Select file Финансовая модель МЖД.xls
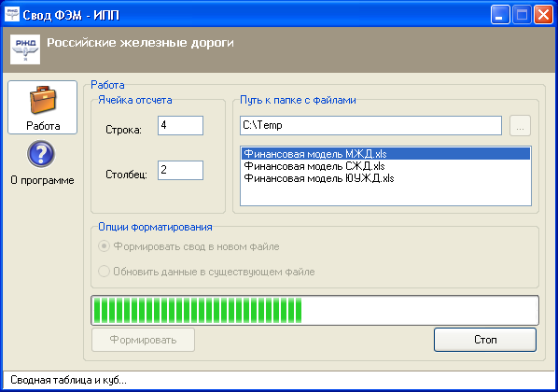558x392 pixels. coord(385,154)
